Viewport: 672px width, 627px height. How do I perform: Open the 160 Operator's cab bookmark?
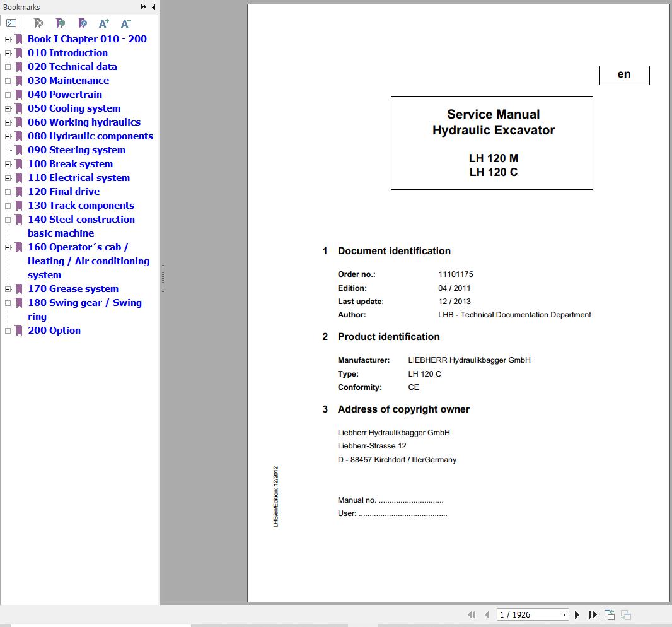click(x=88, y=261)
